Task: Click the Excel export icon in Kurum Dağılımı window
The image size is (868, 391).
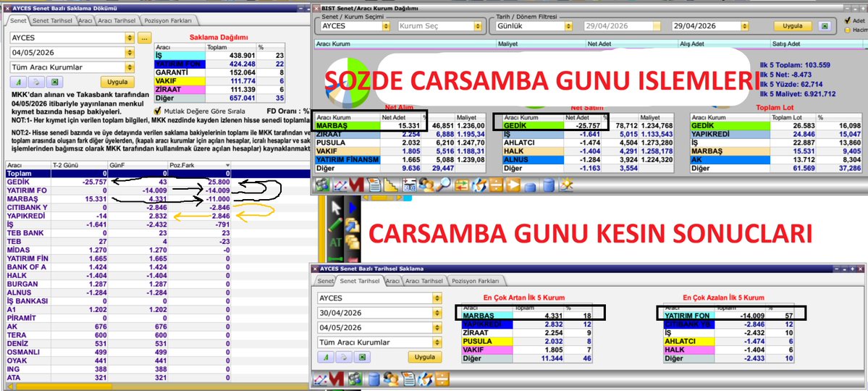Action: pos(825,26)
